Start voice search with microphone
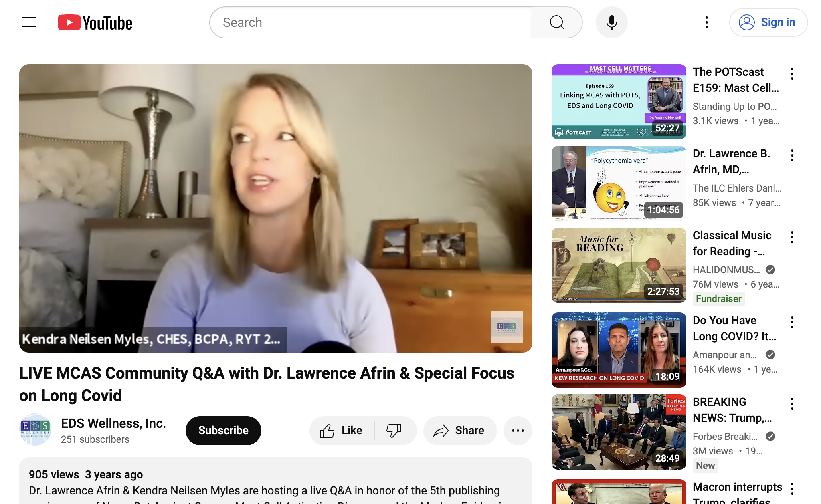 611,22
